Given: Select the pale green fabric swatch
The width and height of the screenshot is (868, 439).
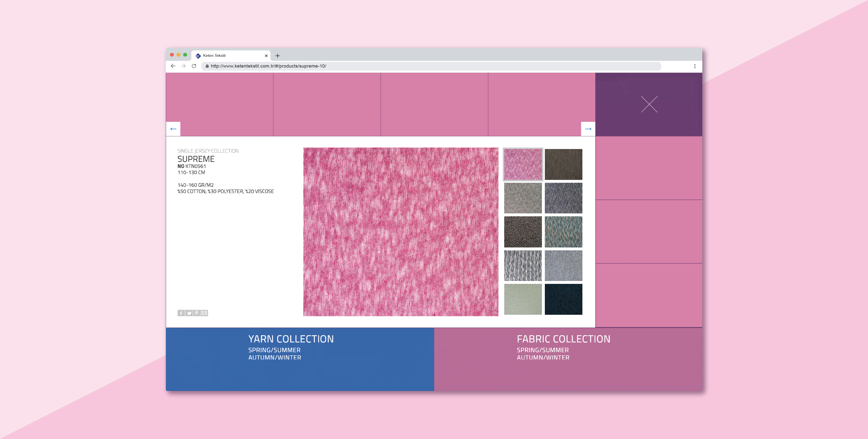Looking at the screenshot, I should (523, 299).
